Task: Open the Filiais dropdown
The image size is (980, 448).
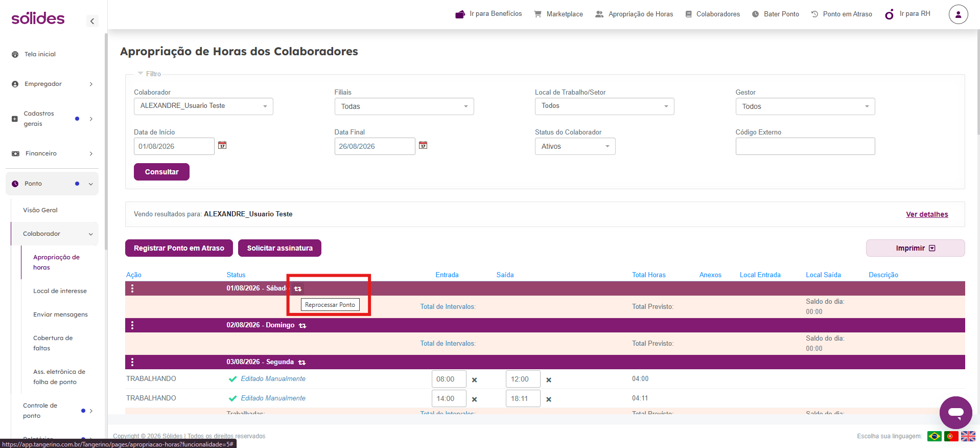Action: pyautogui.click(x=404, y=106)
